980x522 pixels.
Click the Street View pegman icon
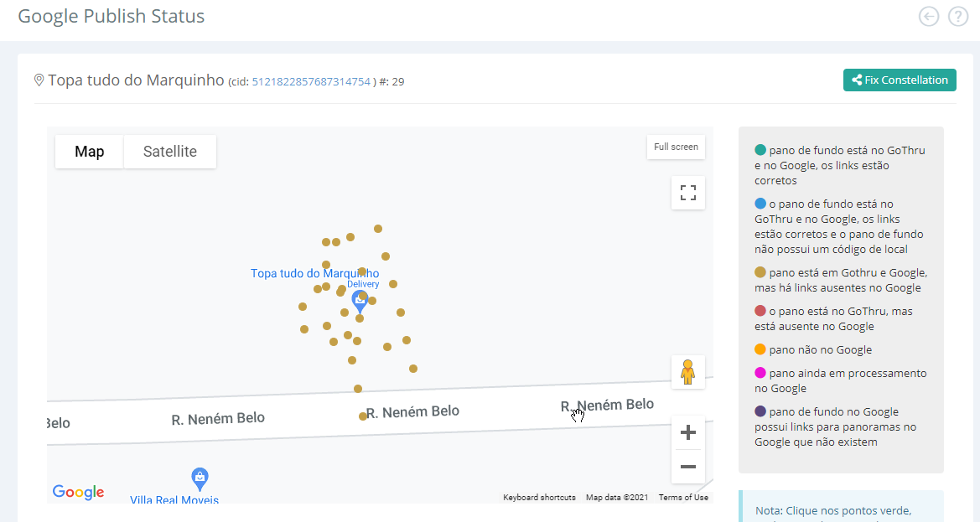(x=688, y=371)
